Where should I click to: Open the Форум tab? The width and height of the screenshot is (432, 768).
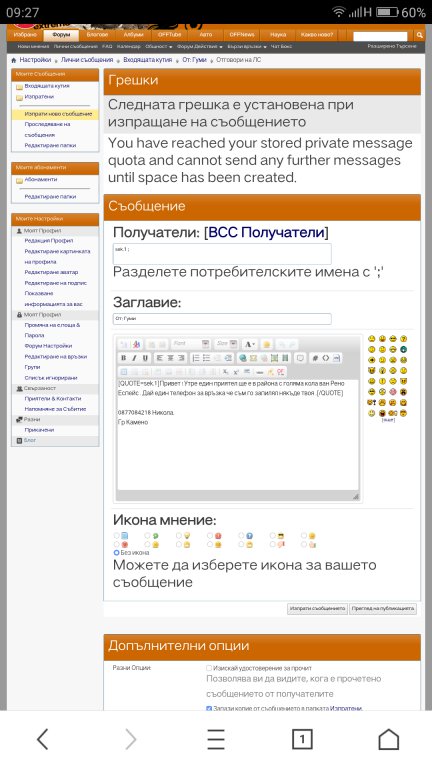click(x=61, y=35)
